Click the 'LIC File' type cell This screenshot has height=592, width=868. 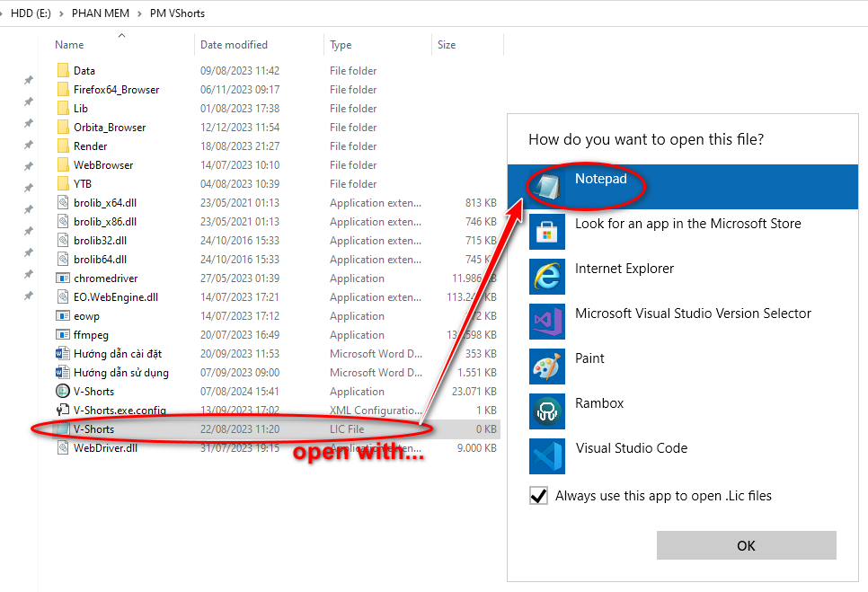pyautogui.click(x=347, y=429)
